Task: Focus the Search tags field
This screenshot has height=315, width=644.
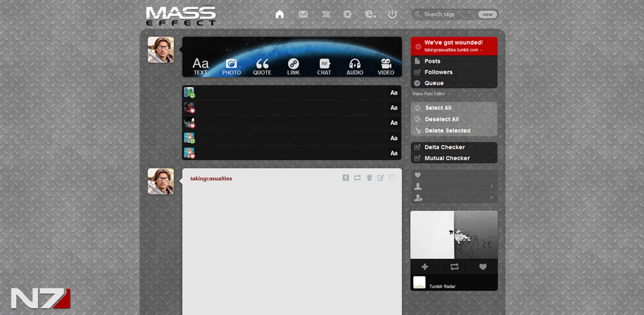Action: [445, 14]
